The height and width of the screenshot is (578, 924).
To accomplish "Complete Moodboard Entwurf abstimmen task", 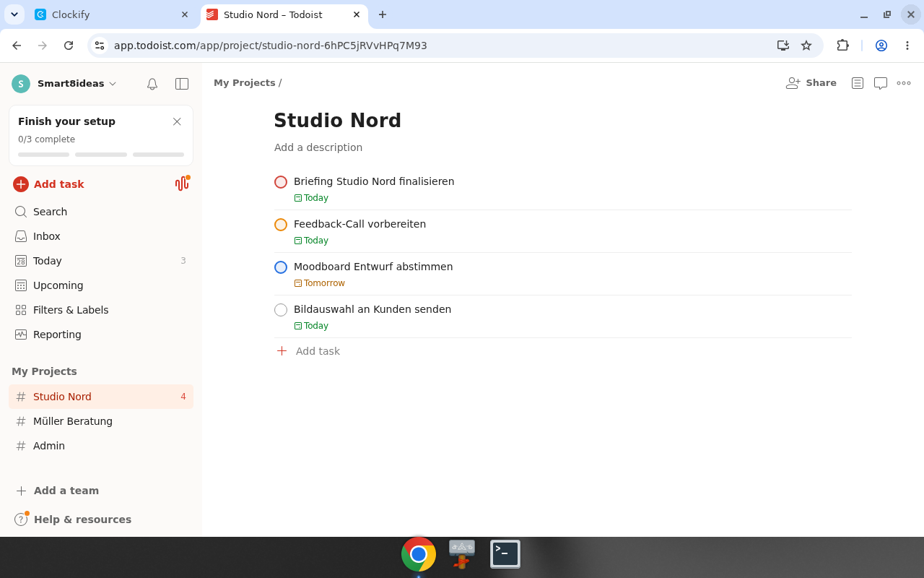I will pyautogui.click(x=281, y=267).
